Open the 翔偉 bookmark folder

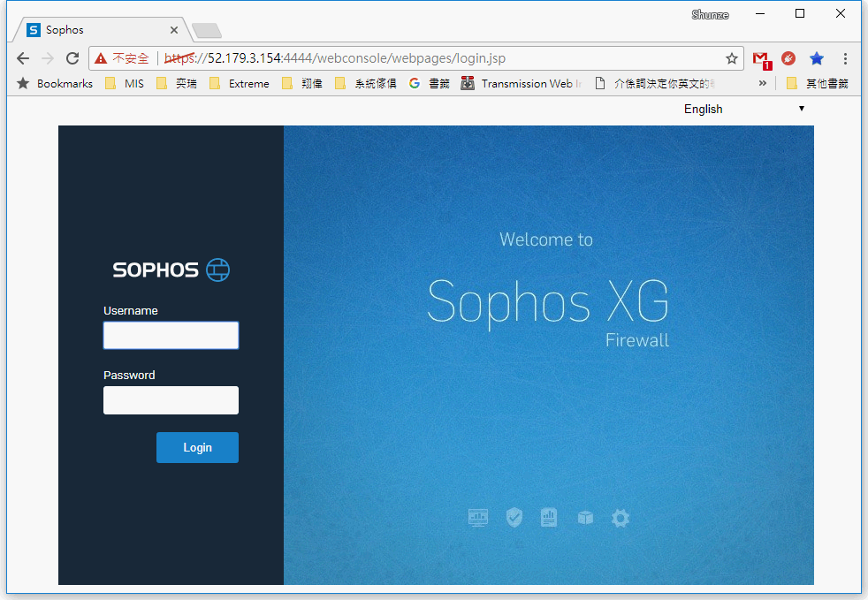tap(301, 84)
